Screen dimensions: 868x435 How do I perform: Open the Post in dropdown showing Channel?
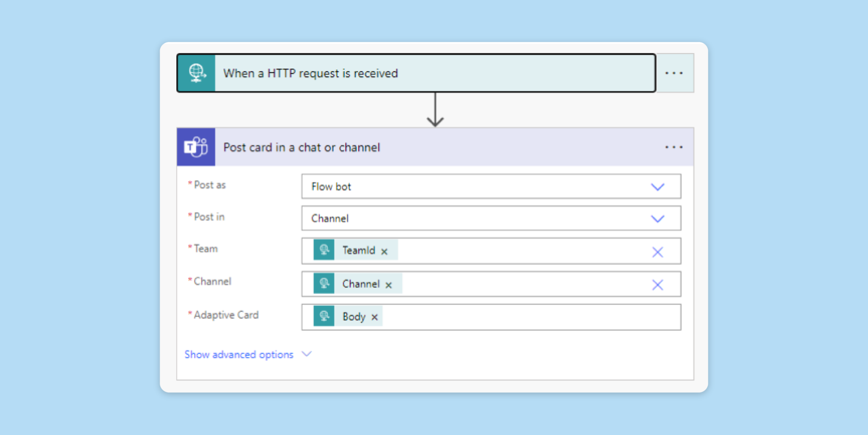tap(657, 219)
